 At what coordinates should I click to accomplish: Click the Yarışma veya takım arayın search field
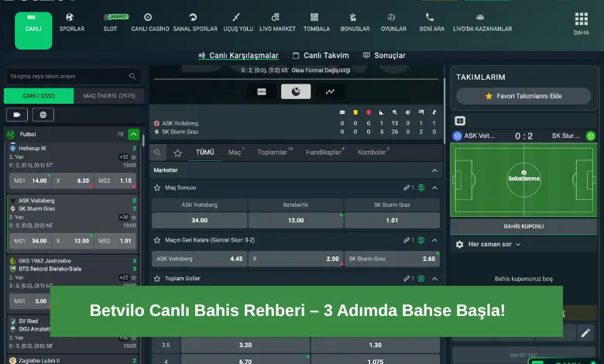tap(74, 76)
